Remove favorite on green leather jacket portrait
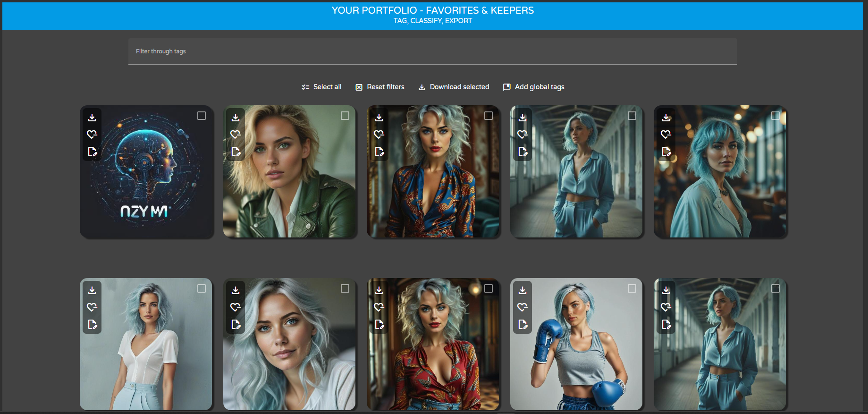Viewport: 868px width, 414px height. pos(236,135)
